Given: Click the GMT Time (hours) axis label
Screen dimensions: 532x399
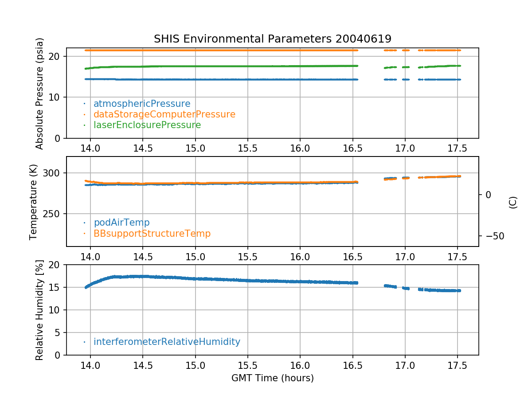Looking at the screenshot, I should (272, 378).
